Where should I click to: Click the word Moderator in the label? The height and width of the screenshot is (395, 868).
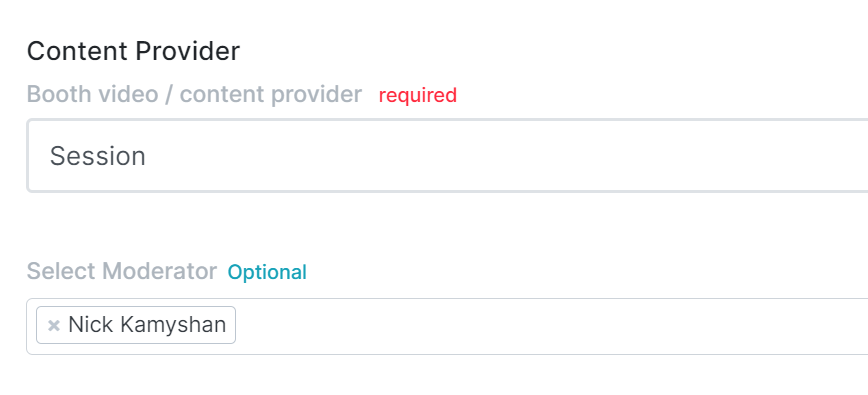[159, 272]
